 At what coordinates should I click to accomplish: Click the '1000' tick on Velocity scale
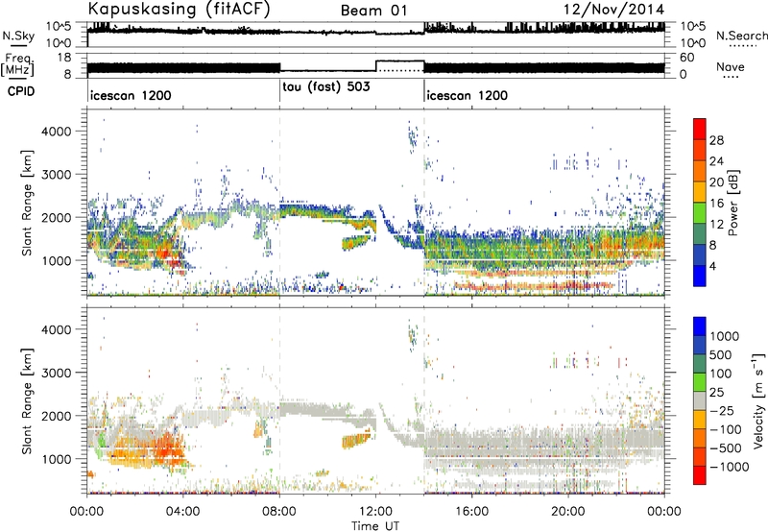(x=725, y=336)
